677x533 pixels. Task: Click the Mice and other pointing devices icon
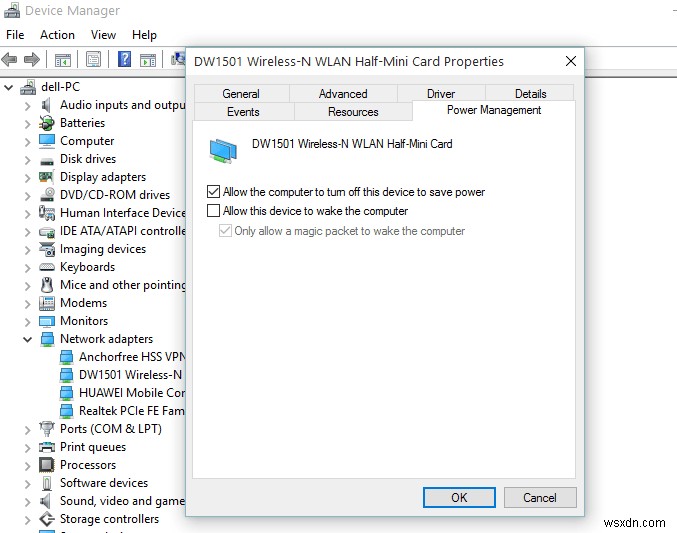coord(47,285)
